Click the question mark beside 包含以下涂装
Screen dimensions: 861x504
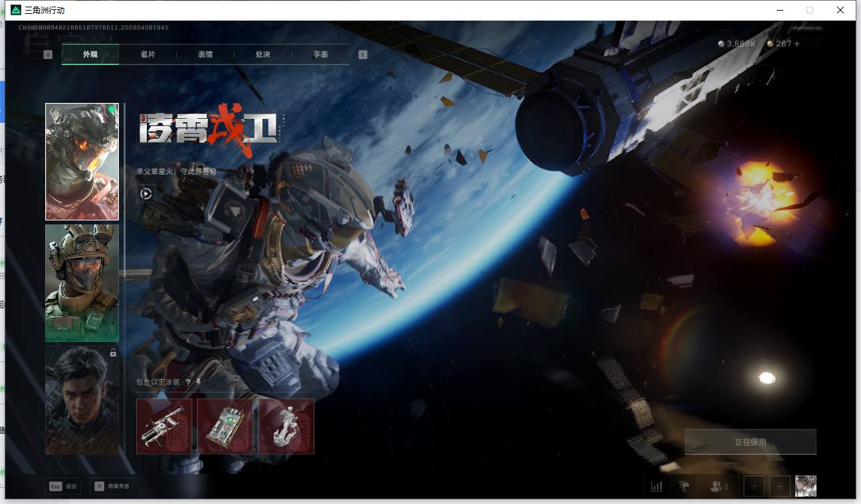pyautogui.click(x=188, y=382)
